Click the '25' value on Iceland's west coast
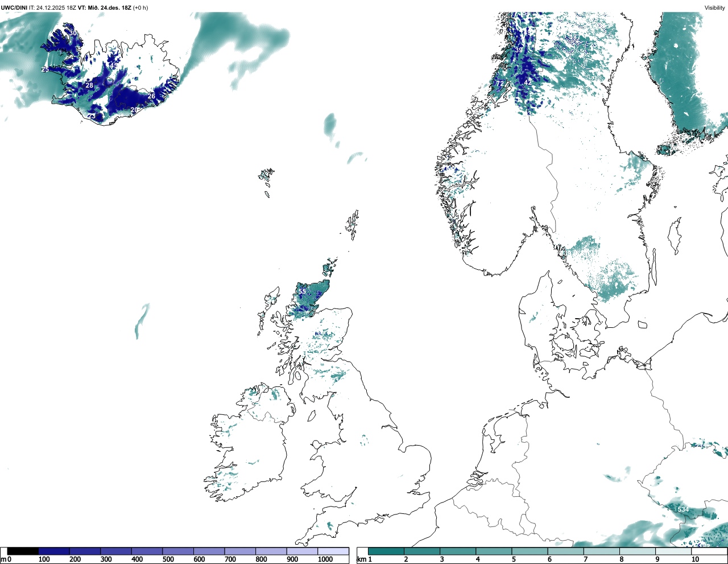Image resolution: width=728 pixels, height=564 pixels. pos(45,69)
